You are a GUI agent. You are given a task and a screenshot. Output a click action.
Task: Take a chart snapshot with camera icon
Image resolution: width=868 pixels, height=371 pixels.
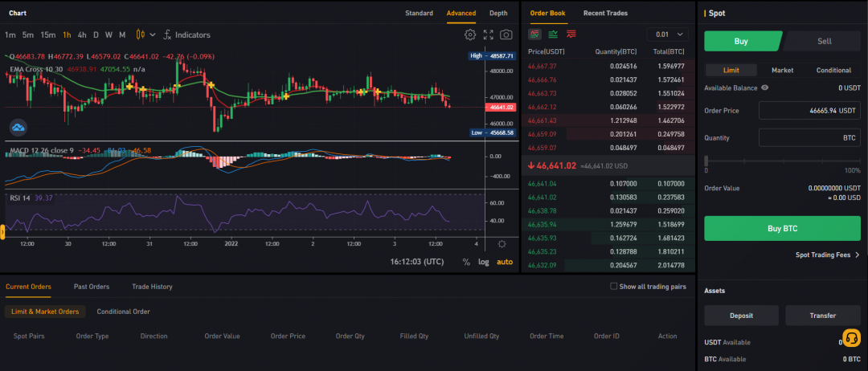506,35
